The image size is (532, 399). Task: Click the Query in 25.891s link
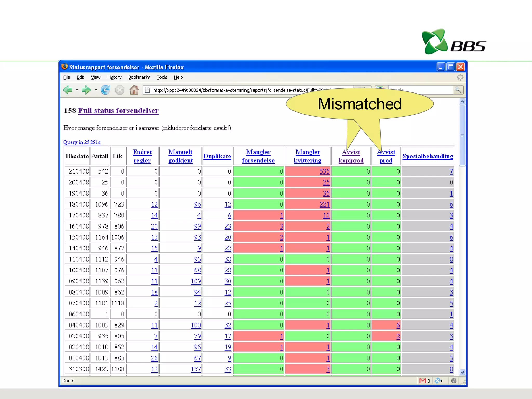[82, 142]
